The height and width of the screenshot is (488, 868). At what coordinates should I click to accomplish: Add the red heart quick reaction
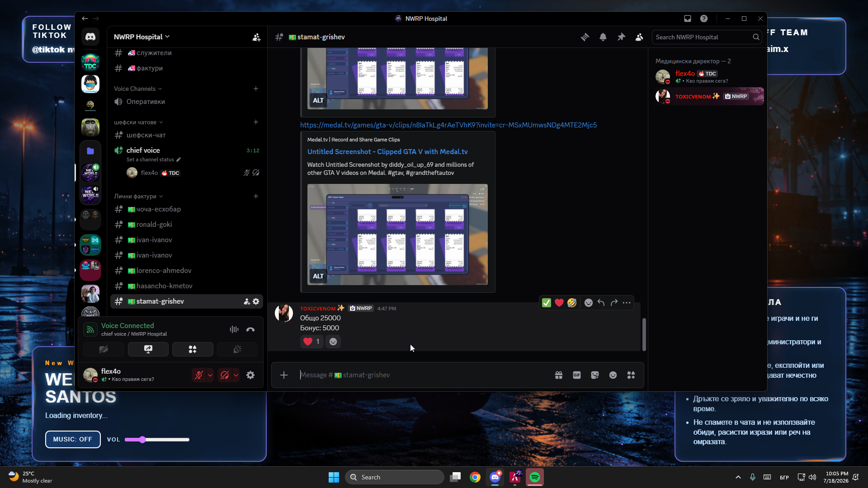click(x=559, y=303)
